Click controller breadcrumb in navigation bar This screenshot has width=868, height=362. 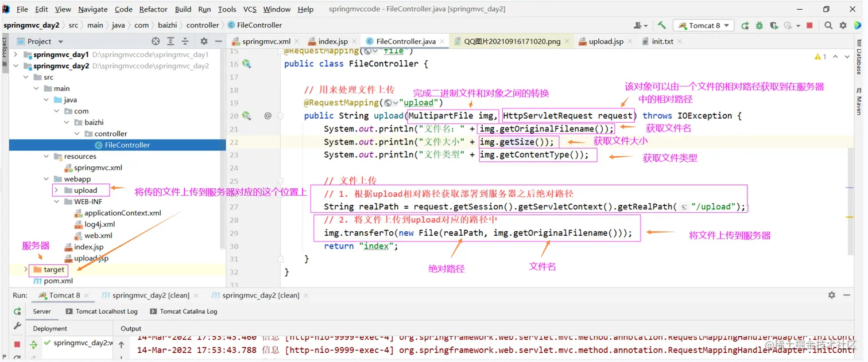pyautogui.click(x=203, y=25)
